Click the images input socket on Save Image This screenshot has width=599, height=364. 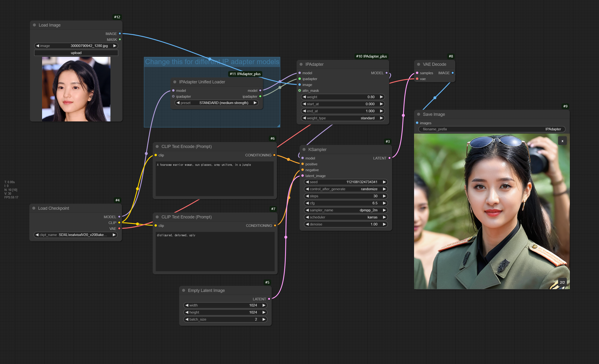417,123
